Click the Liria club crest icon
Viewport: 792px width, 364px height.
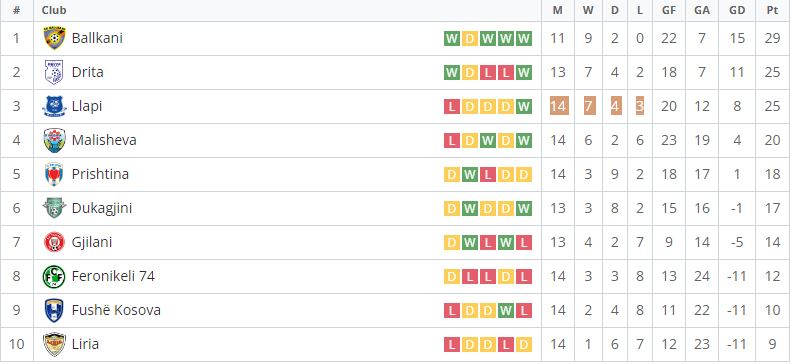pyautogui.click(x=54, y=344)
